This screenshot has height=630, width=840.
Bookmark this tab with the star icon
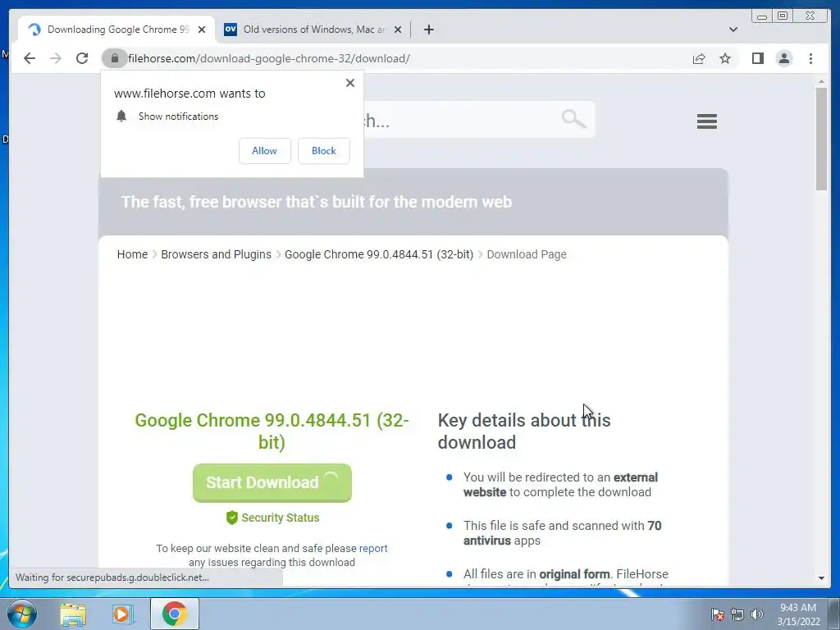725,58
